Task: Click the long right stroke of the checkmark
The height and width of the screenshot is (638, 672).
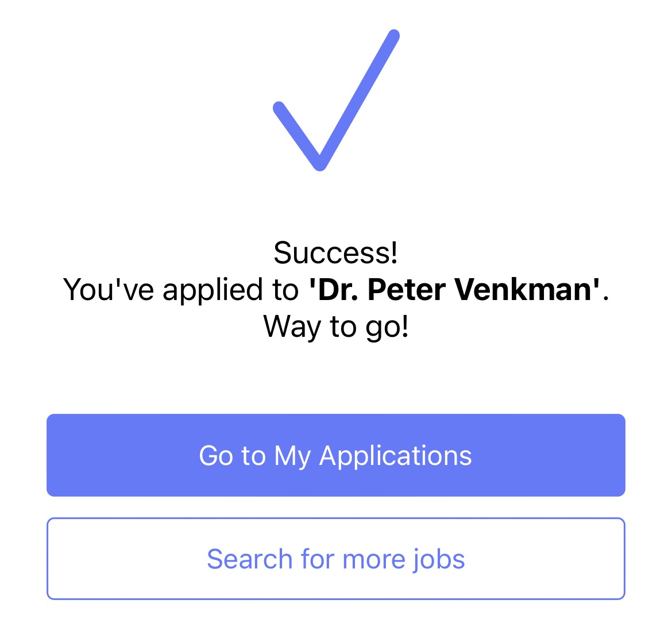Action: 359,99
